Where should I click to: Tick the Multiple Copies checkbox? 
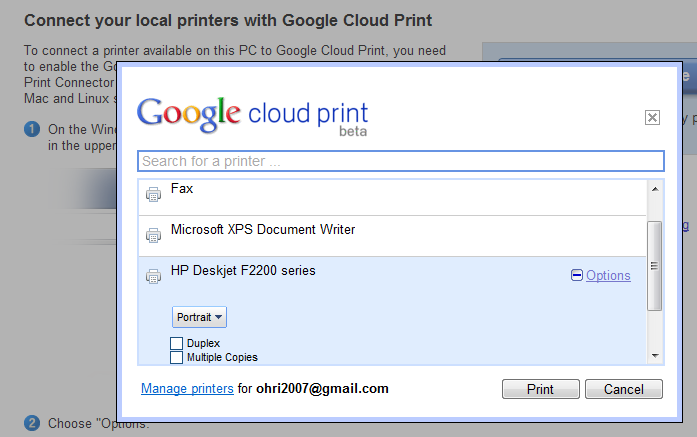pyautogui.click(x=177, y=357)
